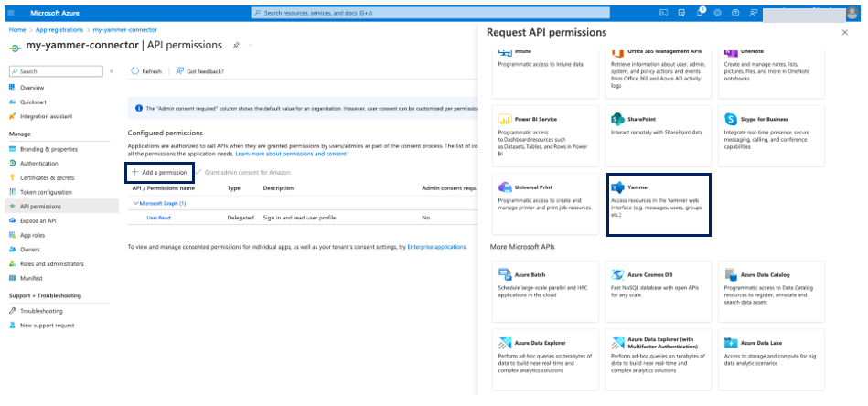Focus the sidebar Search box
868x406 pixels.
click(57, 71)
